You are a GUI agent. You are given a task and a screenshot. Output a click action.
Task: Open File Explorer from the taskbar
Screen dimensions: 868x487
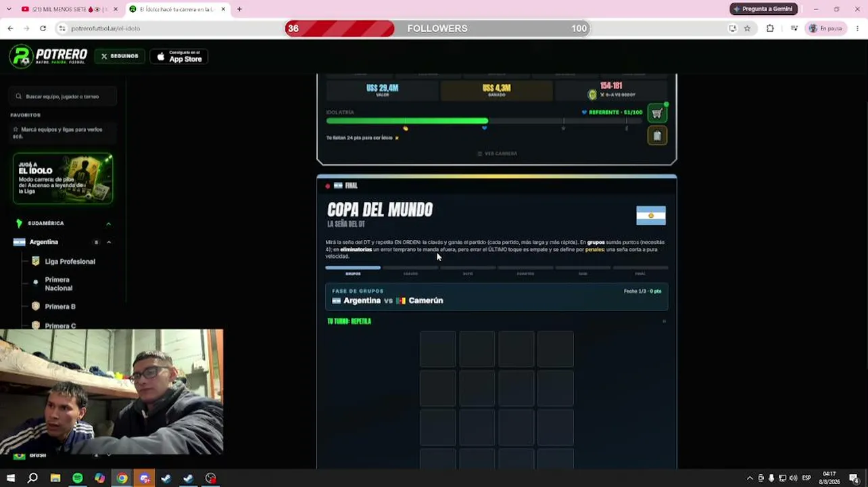[x=55, y=478]
